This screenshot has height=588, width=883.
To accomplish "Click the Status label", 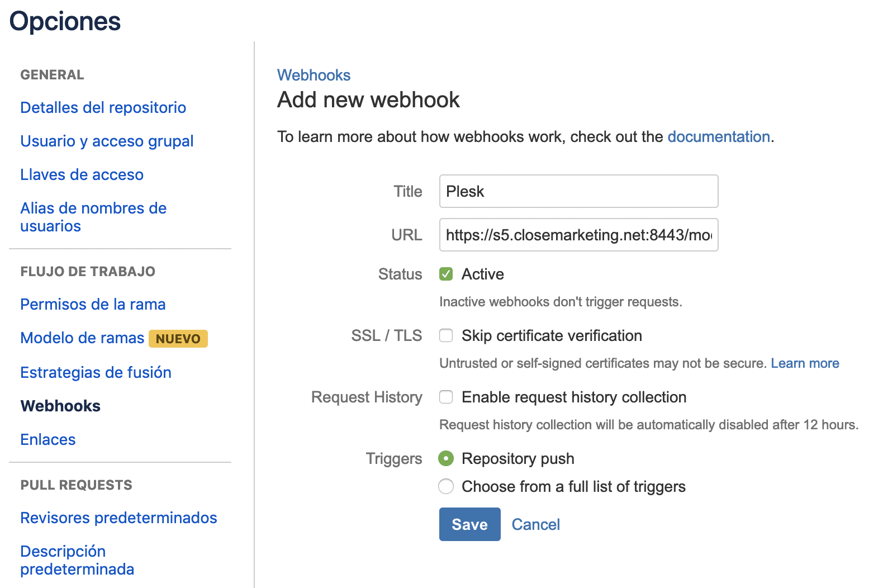I will [400, 274].
